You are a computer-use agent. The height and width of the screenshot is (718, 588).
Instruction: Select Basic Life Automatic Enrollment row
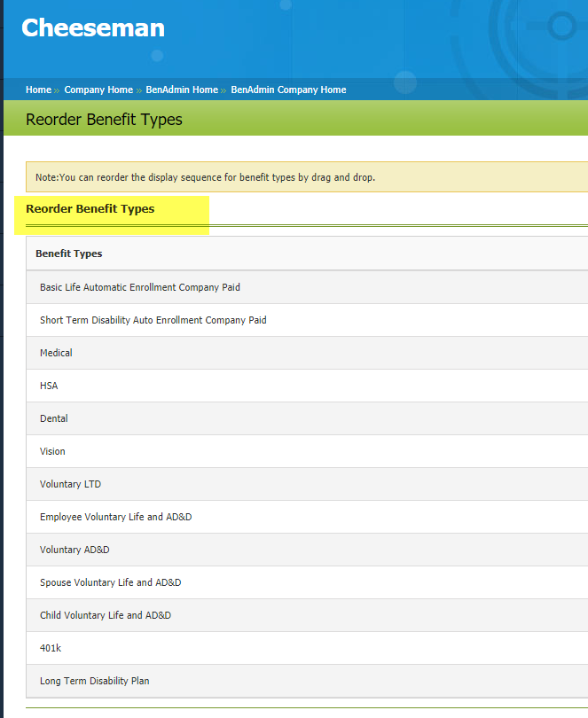tap(140, 287)
